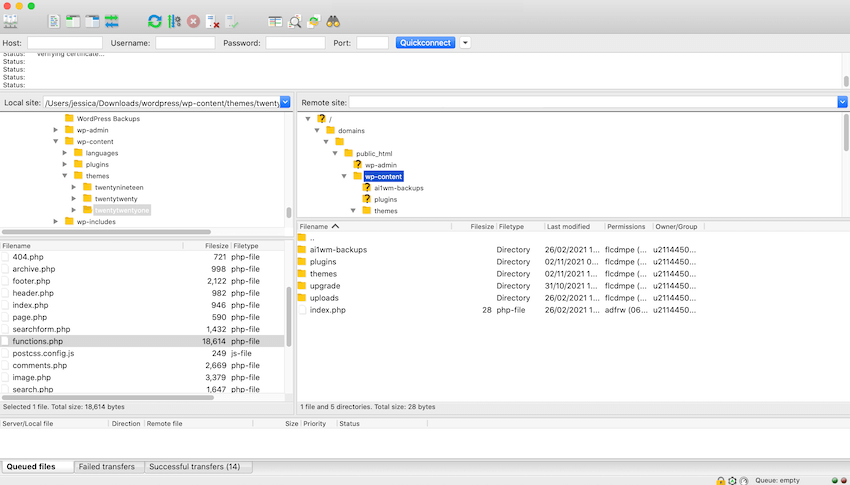Open remote file search binoculars icon

tap(334, 21)
